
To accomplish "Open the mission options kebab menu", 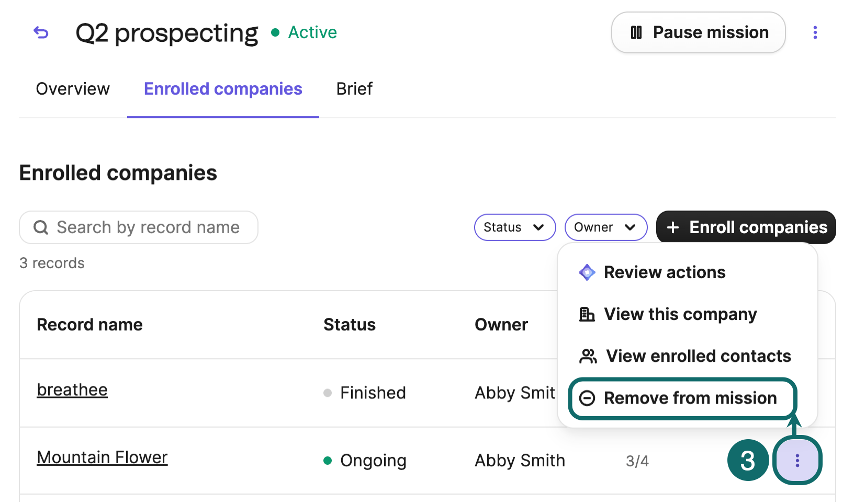I will pyautogui.click(x=815, y=32).
